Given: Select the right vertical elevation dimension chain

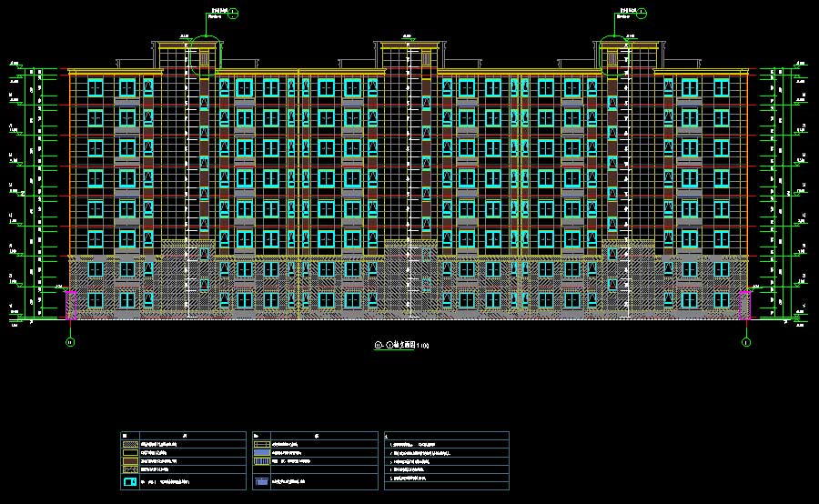Looking at the screenshot, I should [x=785, y=193].
